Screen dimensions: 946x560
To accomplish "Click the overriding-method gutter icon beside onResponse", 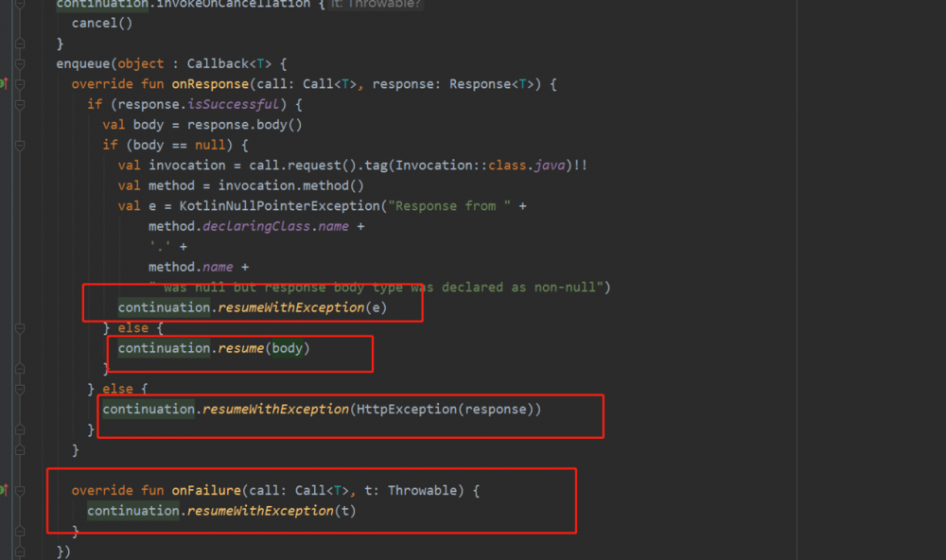I will click(5, 83).
